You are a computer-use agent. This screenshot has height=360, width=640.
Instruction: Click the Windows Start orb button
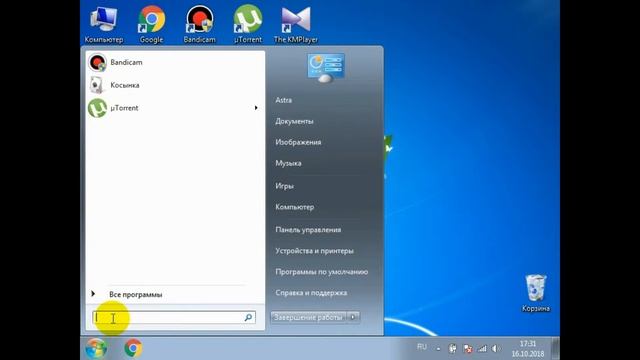pyautogui.click(x=96, y=348)
